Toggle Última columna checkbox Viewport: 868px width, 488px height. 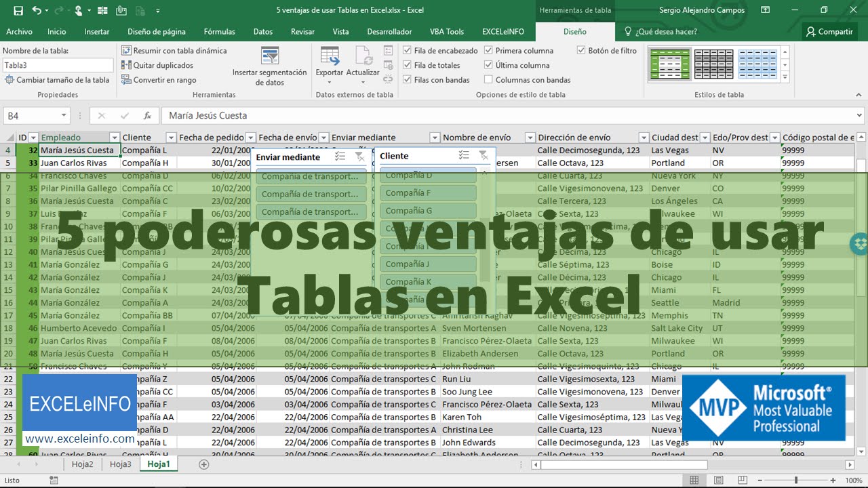tap(488, 65)
